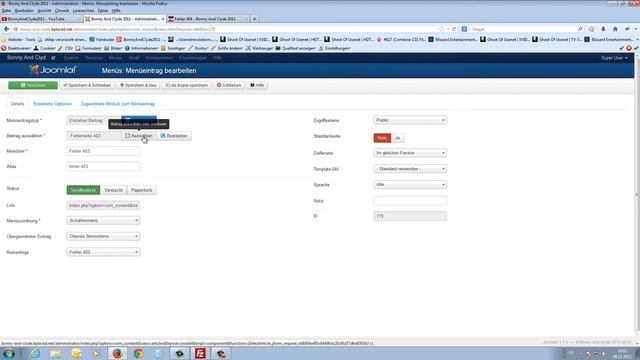Open Fahrkosten bookmark
Image resolution: width=640 pixels, height=360 pixels.
102,40
